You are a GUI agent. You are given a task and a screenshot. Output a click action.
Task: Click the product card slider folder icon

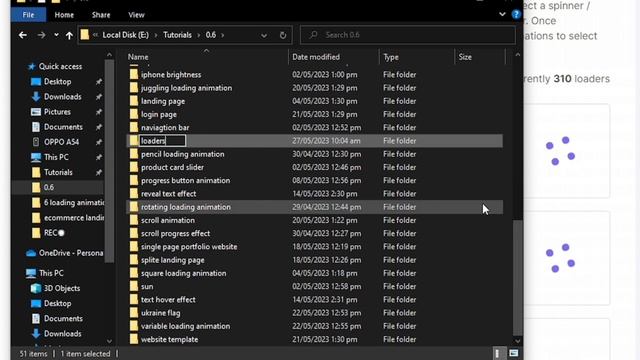(134, 167)
